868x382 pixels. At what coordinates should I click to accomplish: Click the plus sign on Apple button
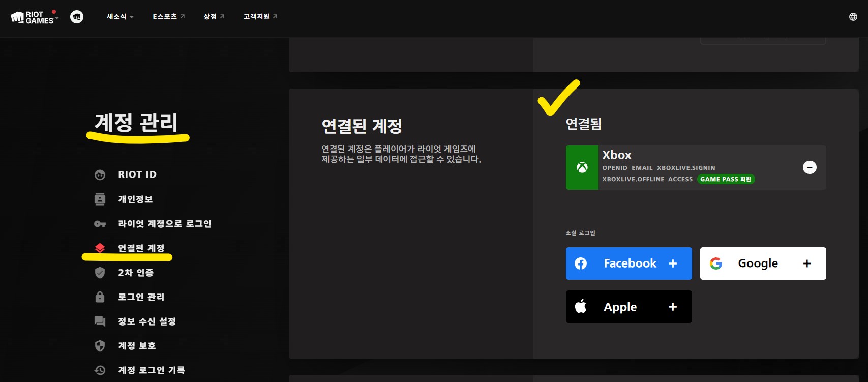click(x=673, y=307)
